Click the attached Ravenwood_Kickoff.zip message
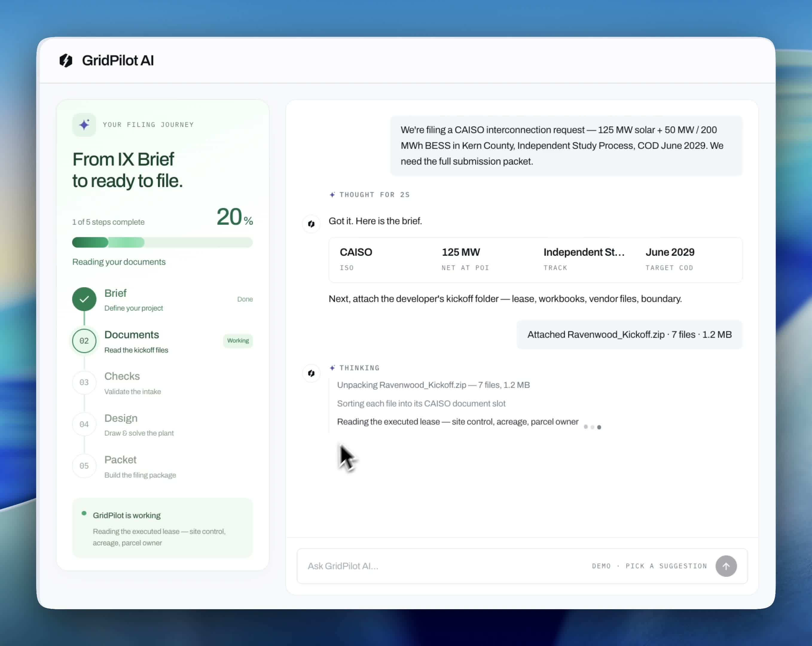 [x=629, y=334]
